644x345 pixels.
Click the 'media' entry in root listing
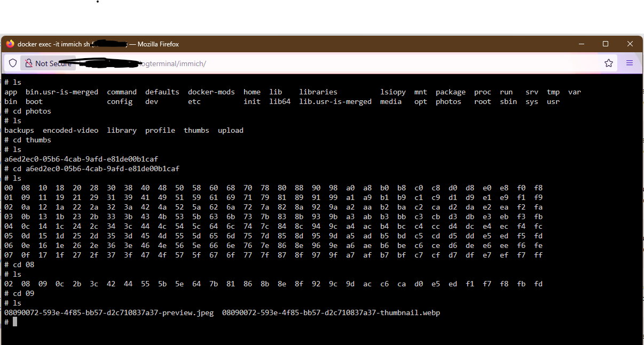391,102
